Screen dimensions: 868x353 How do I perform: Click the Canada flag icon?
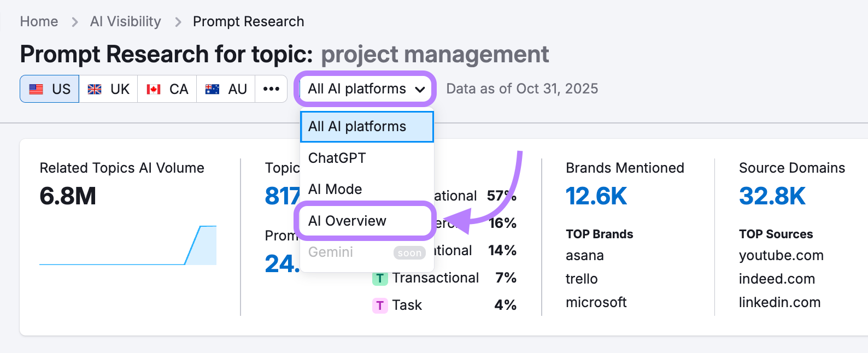[154, 89]
